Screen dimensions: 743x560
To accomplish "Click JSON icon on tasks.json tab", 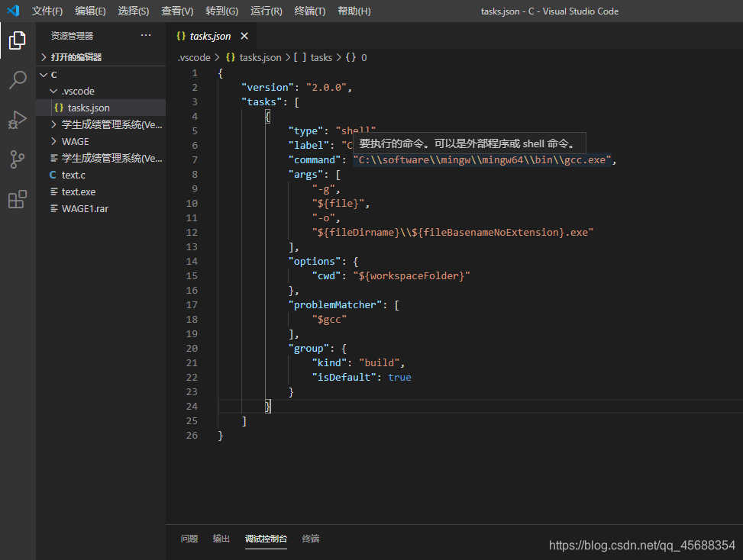I will [180, 36].
